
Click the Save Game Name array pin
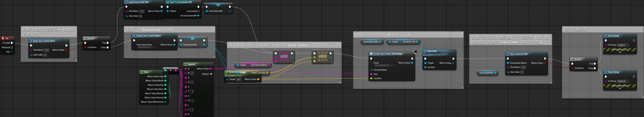(x=269, y=65)
